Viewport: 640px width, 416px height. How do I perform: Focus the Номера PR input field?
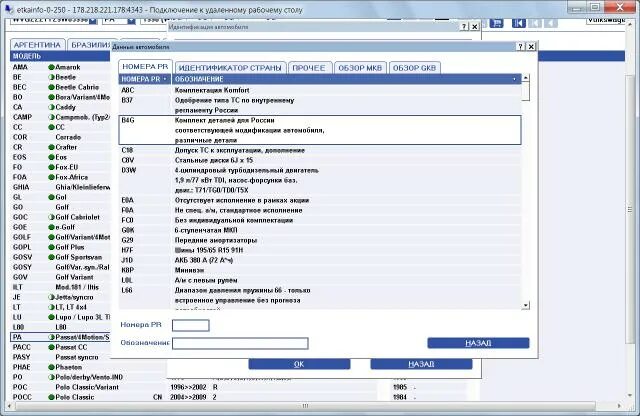pyautogui.click(x=191, y=325)
